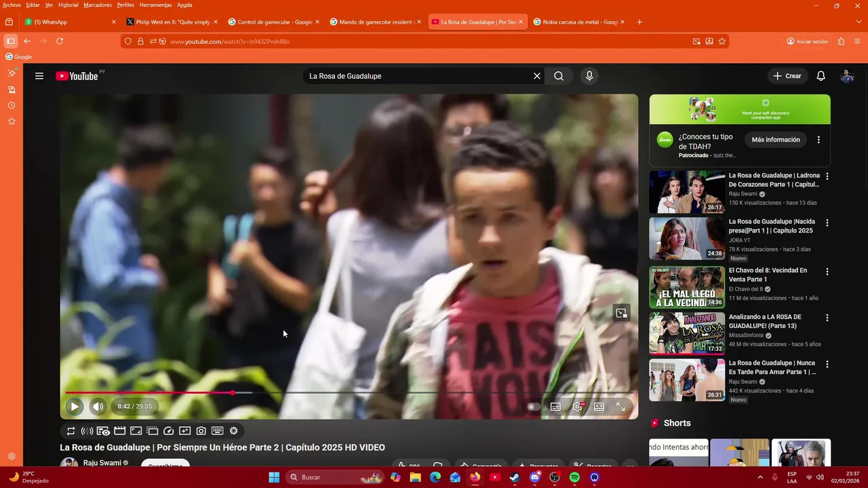Open the player settings gear

point(578,407)
